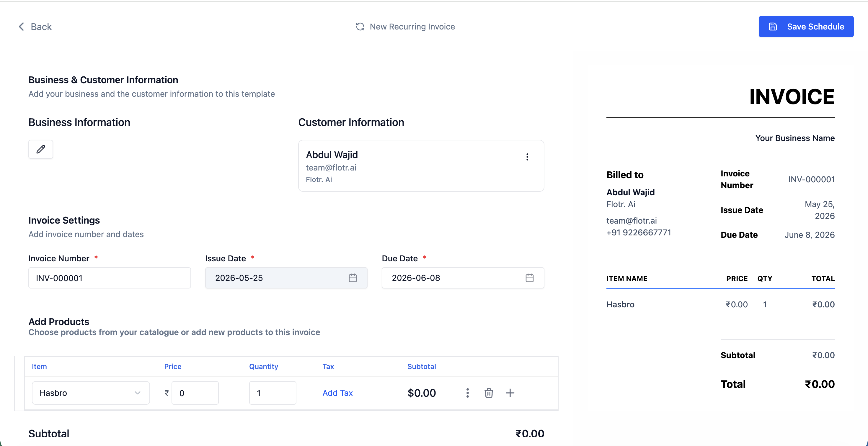This screenshot has height=446, width=868.
Task: Click the Flotr. Ai company in customer card
Action: 319,179
